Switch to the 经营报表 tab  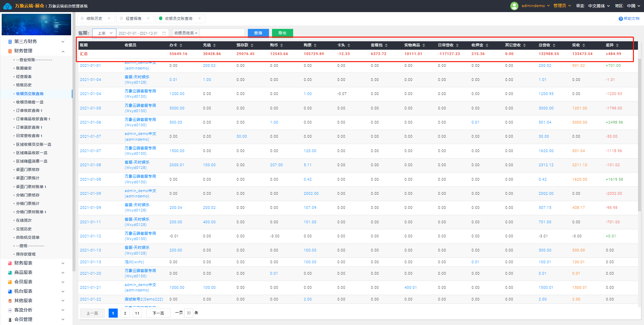coord(133,18)
